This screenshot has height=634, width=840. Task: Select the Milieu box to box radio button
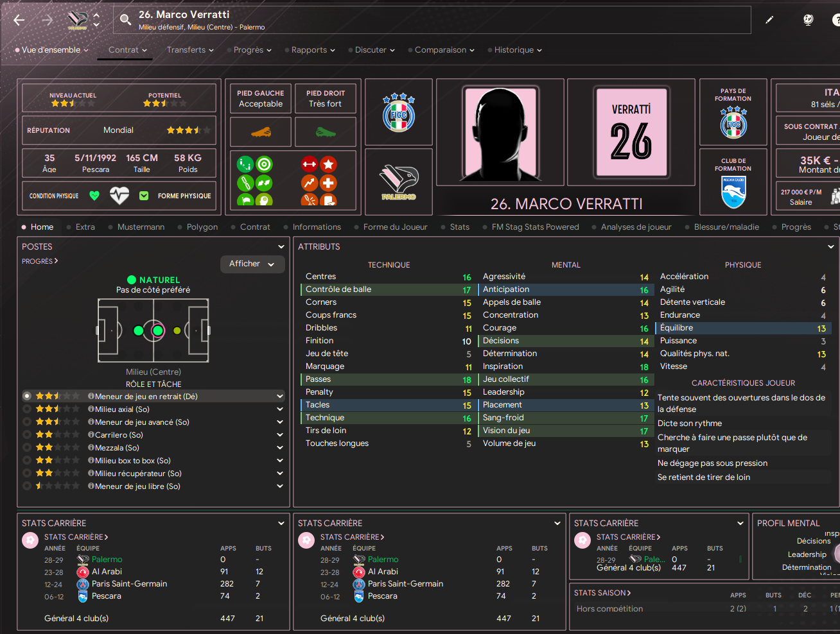tap(27, 461)
